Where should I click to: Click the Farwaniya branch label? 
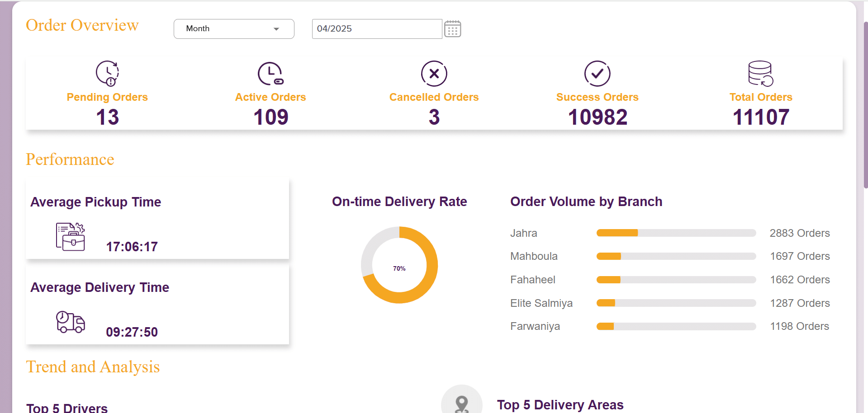pos(535,326)
